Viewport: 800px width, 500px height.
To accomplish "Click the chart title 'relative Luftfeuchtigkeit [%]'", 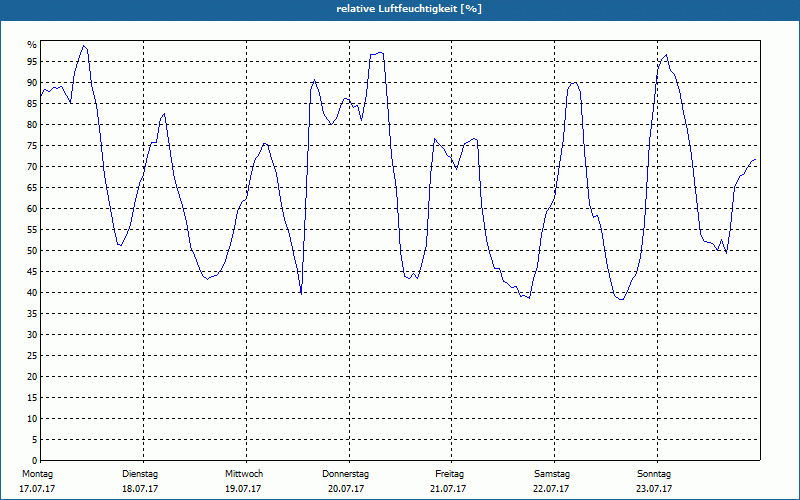I will [409, 9].
